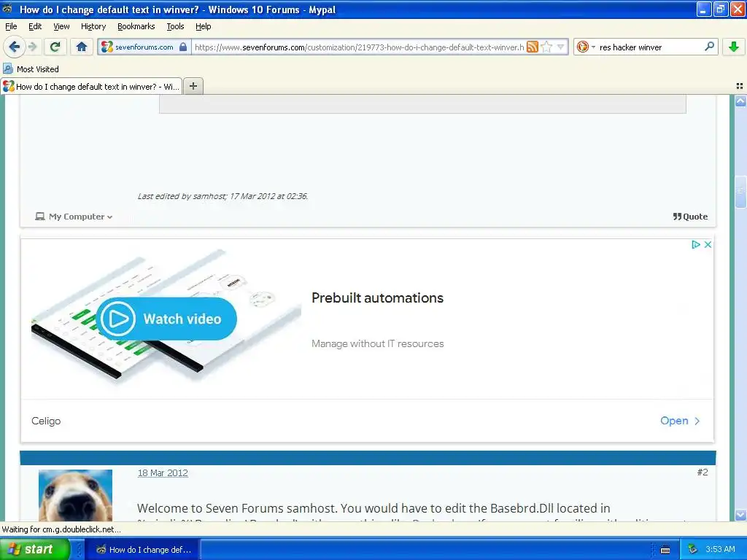Open the Bookmarks menu
Screen dimensions: 747x560
(x=136, y=26)
